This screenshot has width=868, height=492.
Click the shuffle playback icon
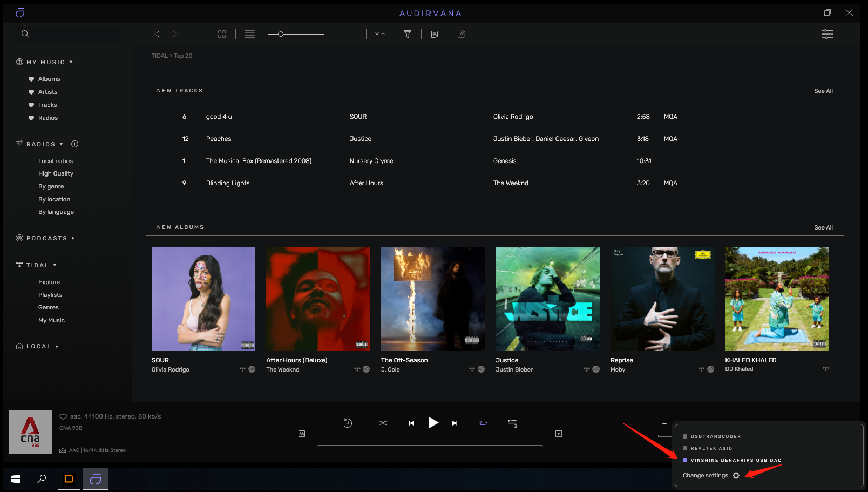tap(383, 423)
